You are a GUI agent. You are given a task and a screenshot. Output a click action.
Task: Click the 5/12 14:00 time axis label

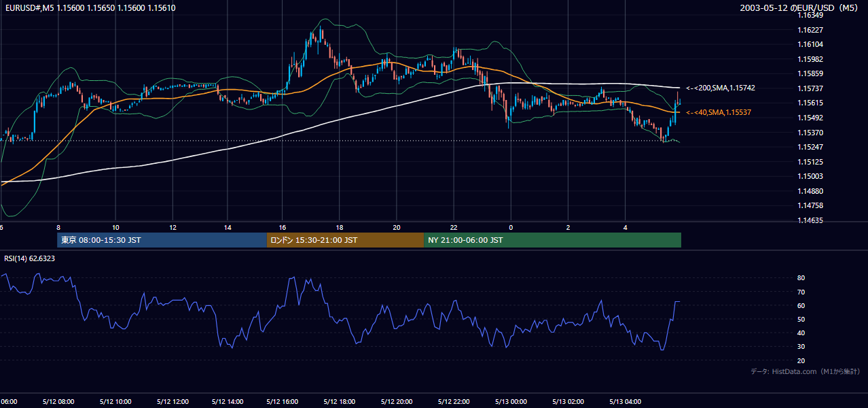[x=229, y=402]
